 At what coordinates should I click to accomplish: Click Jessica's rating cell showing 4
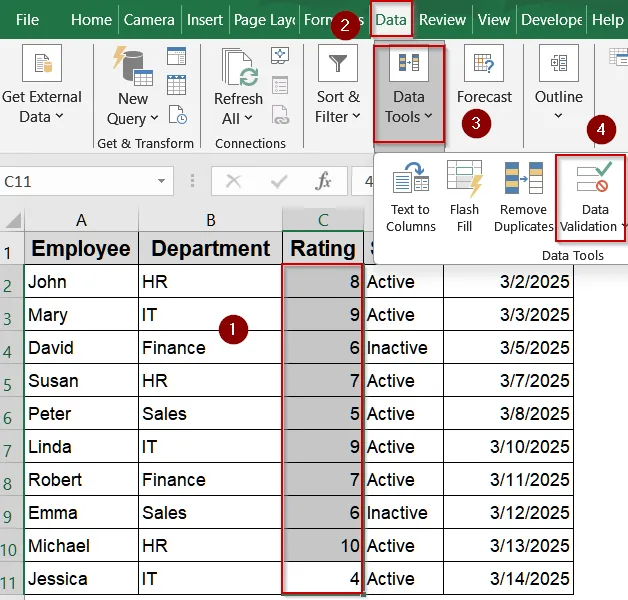pos(323,579)
